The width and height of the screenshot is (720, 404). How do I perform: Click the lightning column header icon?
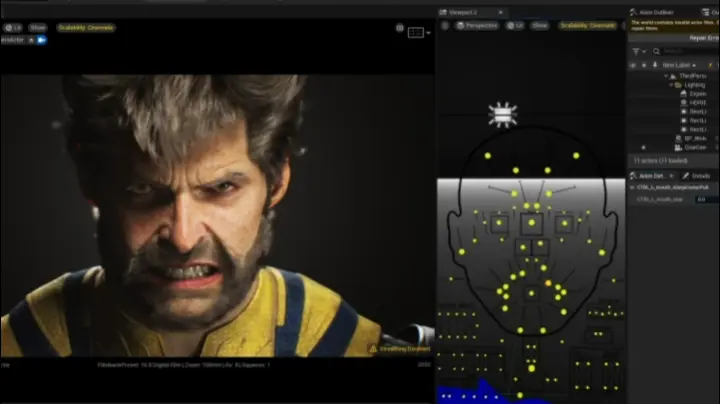pos(710,65)
